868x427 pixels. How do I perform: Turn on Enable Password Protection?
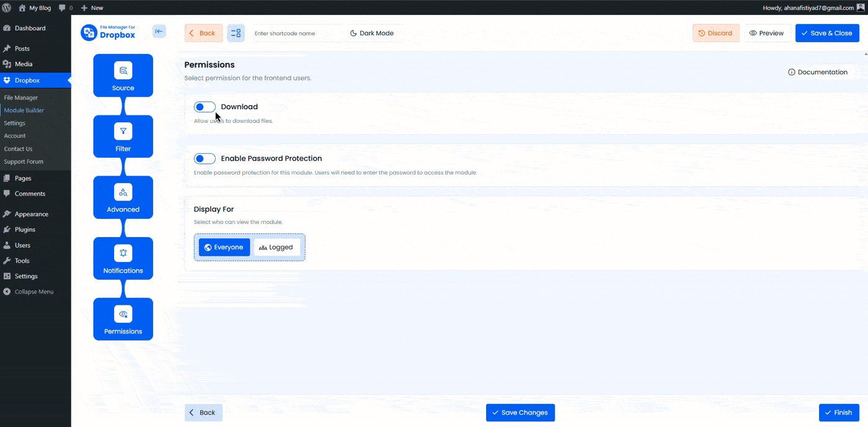coord(205,158)
